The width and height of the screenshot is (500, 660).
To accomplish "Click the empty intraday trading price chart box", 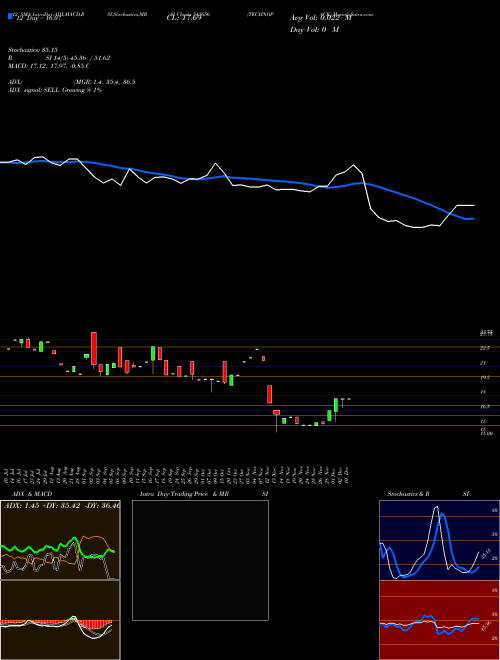I will click(200, 560).
